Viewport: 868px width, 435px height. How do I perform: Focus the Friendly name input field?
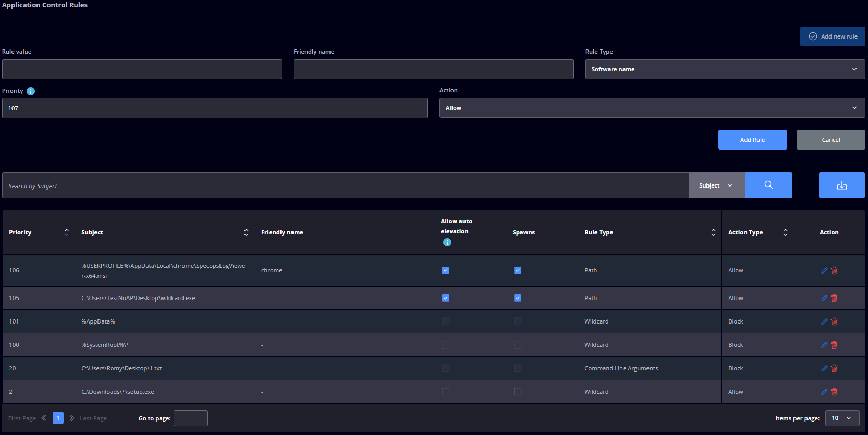point(433,69)
